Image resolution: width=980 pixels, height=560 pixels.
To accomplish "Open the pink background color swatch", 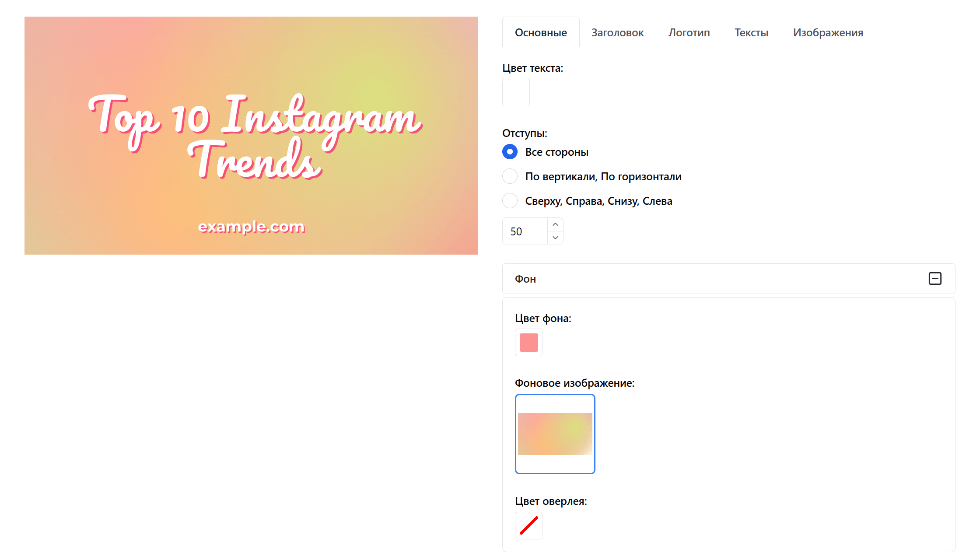I will [528, 342].
